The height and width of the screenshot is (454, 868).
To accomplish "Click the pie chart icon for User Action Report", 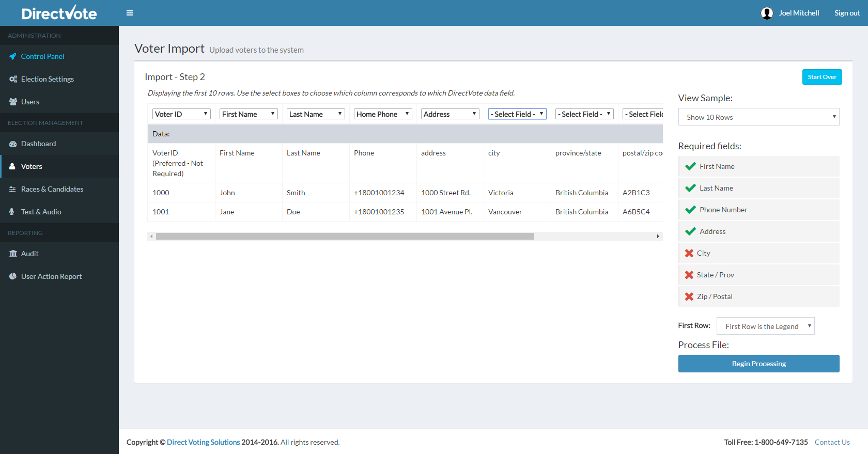I will 13,276.
